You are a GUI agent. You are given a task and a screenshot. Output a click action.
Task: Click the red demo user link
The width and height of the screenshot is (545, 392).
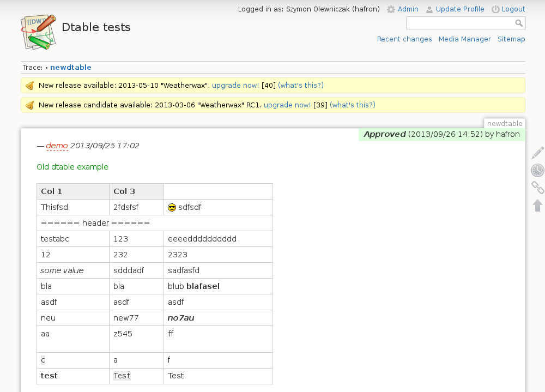(57, 146)
